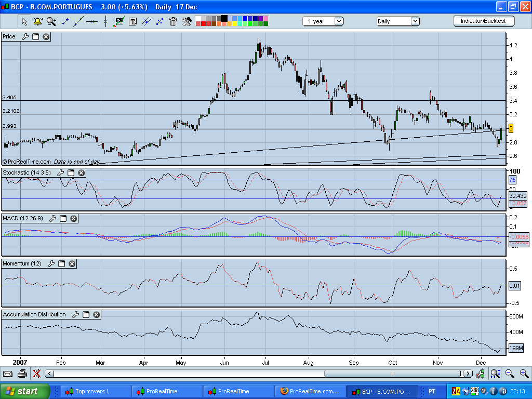
Task: Activate the zoom magnifier tool in toolbar
Action: coord(51,21)
